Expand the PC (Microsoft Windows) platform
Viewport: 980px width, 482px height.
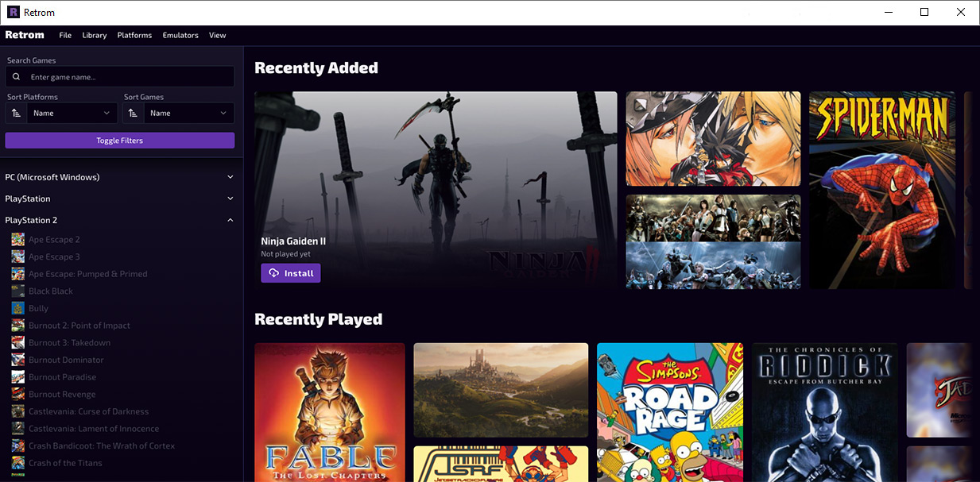click(120, 177)
